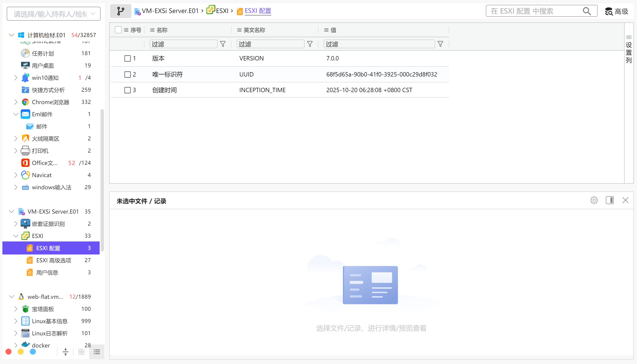The width and height of the screenshot is (637, 364).
Task: Select ESXI 高级选项 in the tree
Action: [54, 260]
